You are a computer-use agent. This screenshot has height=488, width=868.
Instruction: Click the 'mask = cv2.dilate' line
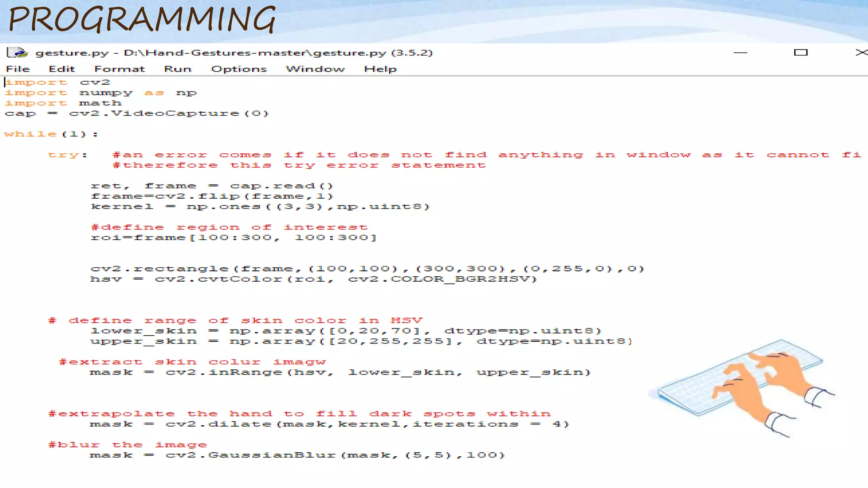click(x=330, y=424)
